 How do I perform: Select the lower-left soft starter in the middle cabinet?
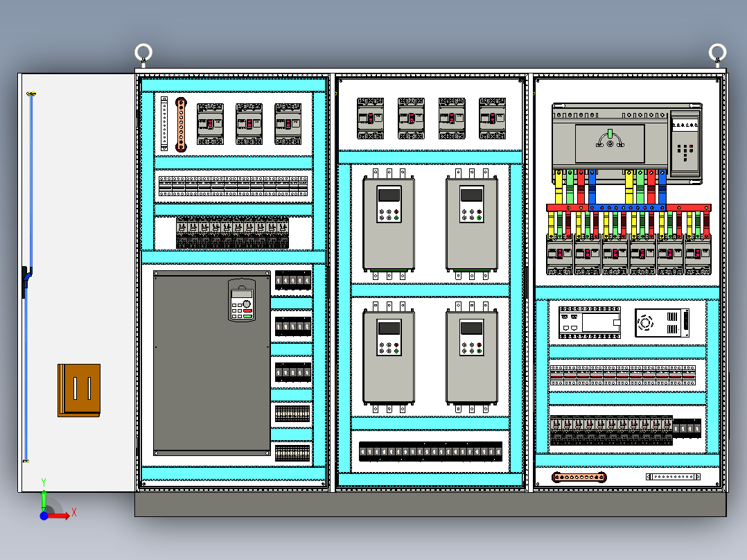click(x=389, y=357)
